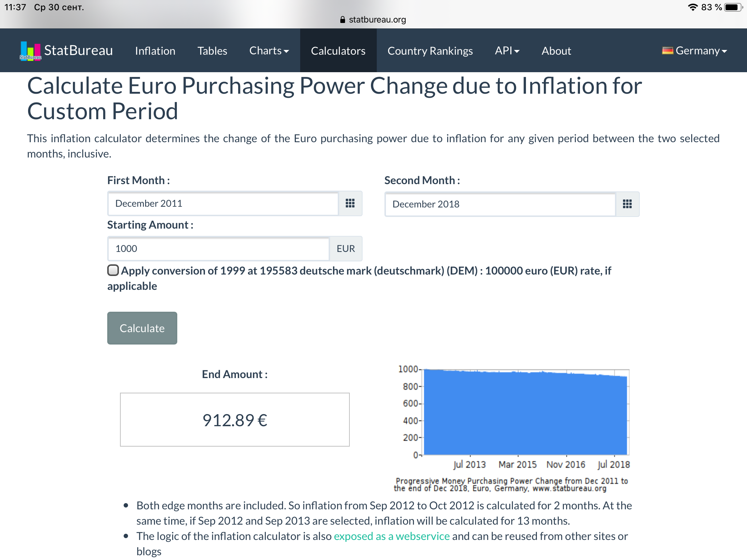The width and height of the screenshot is (747, 560).
Task: Enable the deutsche mark conversion checkbox
Action: click(x=113, y=270)
